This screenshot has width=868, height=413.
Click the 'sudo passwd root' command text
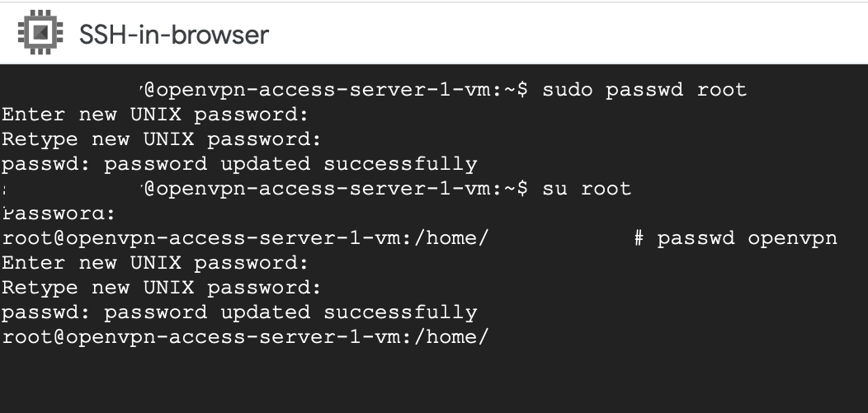pos(645,90)
